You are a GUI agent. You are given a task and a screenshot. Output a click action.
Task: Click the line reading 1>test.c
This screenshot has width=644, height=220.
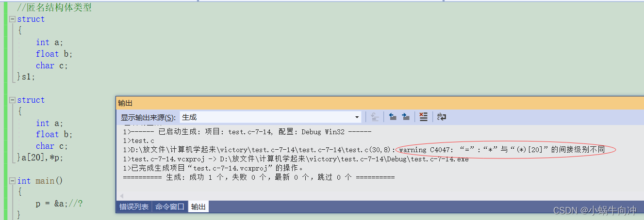[x=138, y=141]
